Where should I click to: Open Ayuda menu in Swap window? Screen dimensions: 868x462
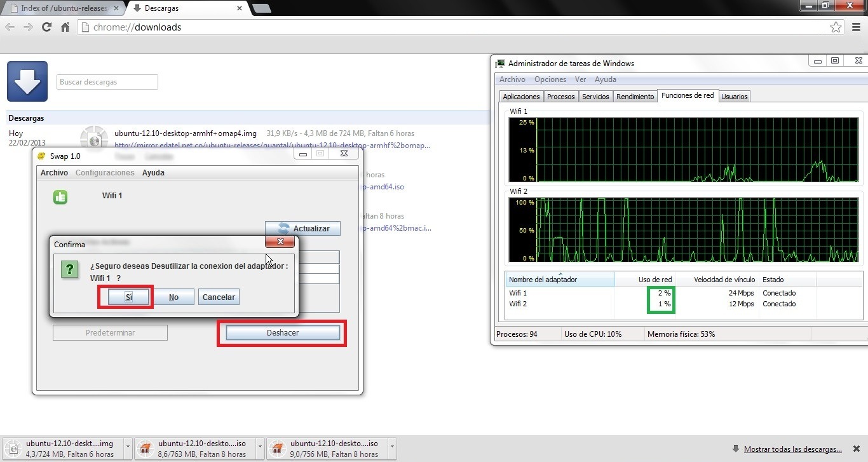pos(153,173)
